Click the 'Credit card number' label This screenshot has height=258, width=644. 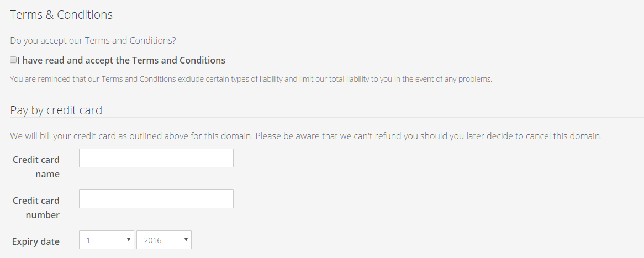pos(36,208)
